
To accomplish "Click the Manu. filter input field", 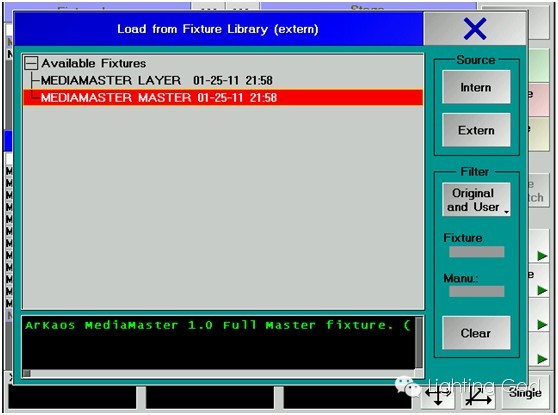I will pyautogui.click(x=477, y=291).
